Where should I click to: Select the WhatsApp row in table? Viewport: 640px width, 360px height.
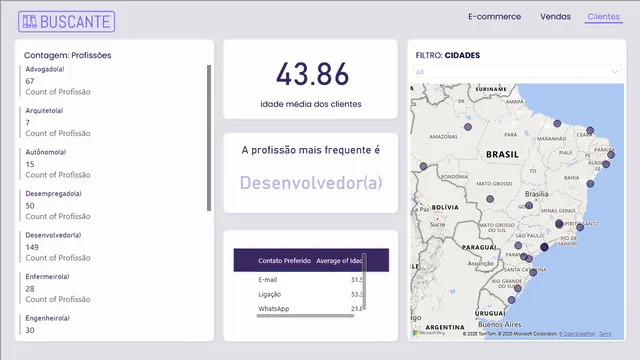click(x=310, y=309)
